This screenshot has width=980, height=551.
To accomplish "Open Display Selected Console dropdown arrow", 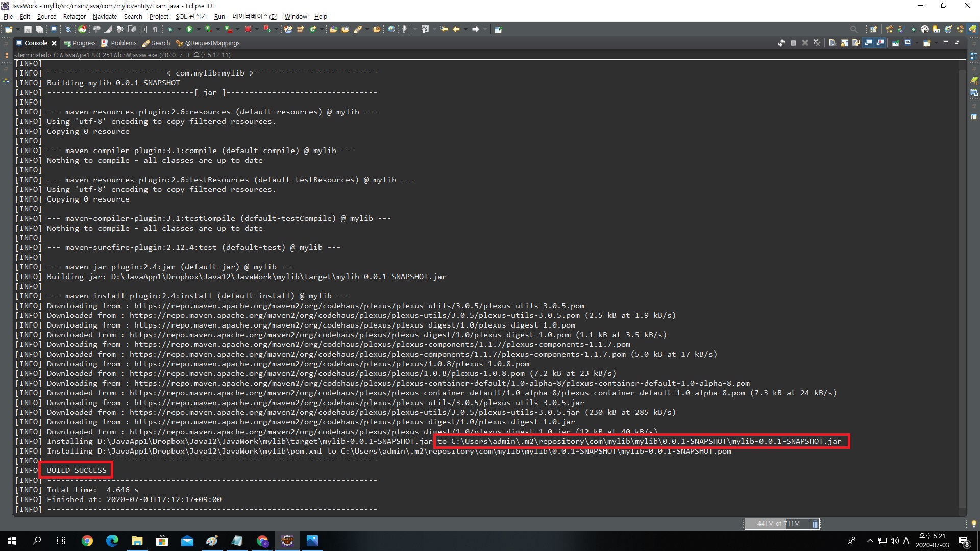I will tap(917, 43).
